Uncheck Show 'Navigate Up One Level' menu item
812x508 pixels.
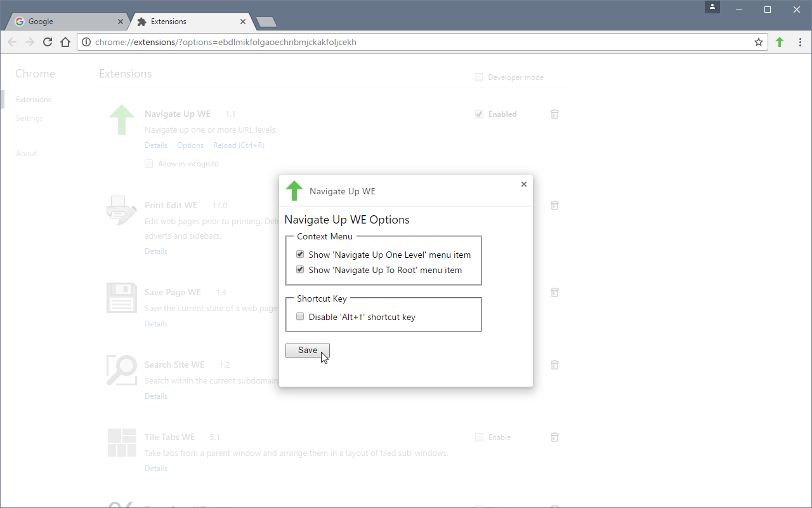click(x=300, y=254)
